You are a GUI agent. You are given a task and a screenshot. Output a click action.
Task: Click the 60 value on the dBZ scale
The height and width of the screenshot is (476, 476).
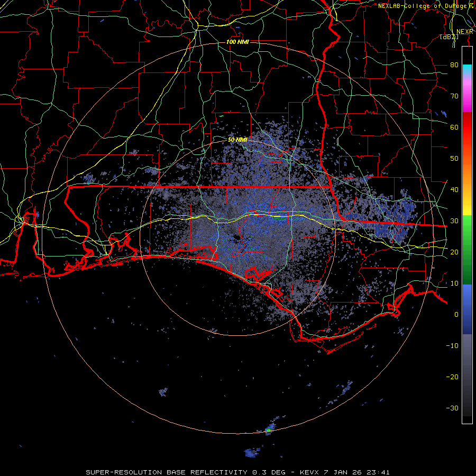pos(454,127)
